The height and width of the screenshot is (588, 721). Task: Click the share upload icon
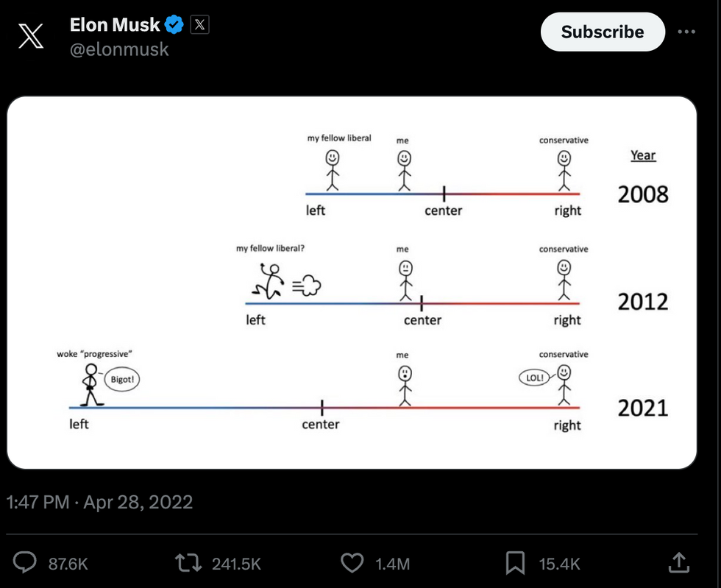(678, 562)
